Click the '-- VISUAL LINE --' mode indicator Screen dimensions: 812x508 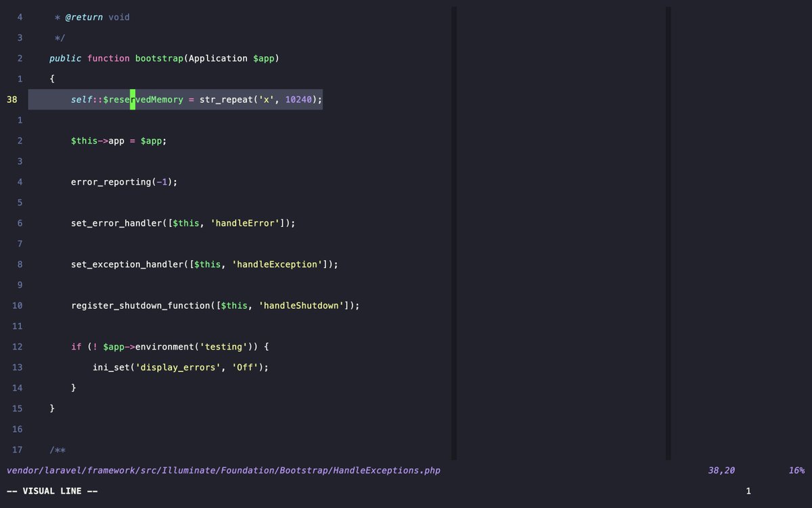coord(52,490)
